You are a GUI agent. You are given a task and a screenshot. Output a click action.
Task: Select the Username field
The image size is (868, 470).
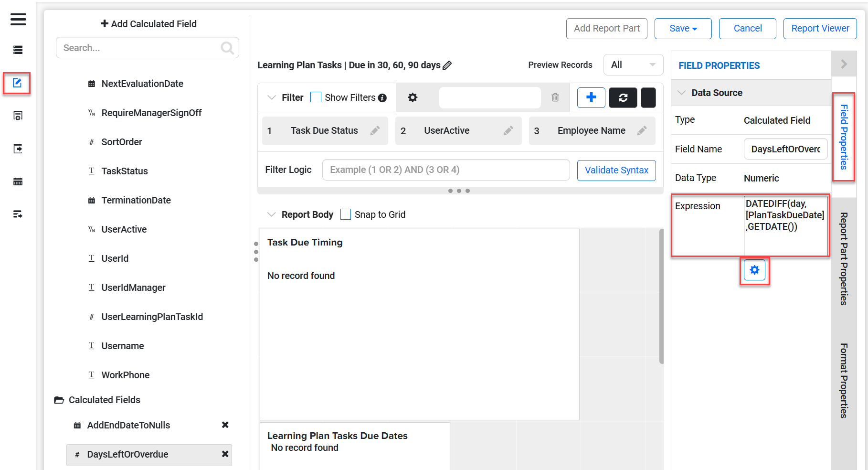pyautogui.click(x=116, y=346)
